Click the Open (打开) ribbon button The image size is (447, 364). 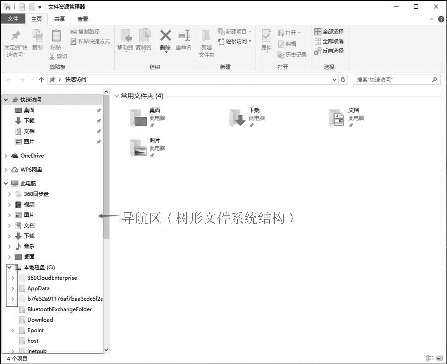(x=289, y=33)
